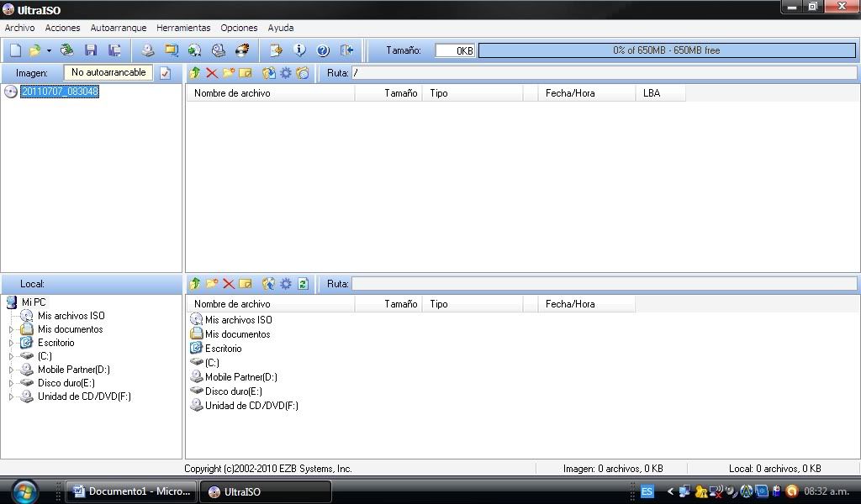Screen dimensions: 861x504
Task: Show hidden system tray icons arrow
Action: [670, 491]
